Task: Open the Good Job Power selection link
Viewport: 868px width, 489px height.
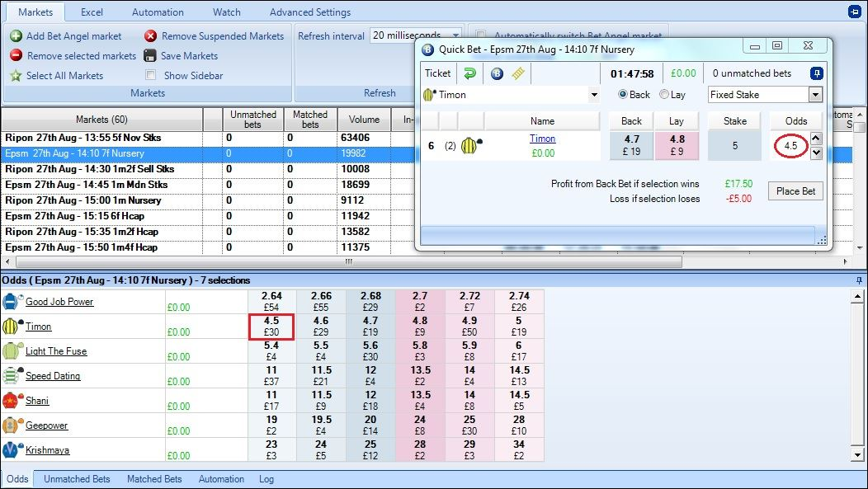Action: coord(59,302)
